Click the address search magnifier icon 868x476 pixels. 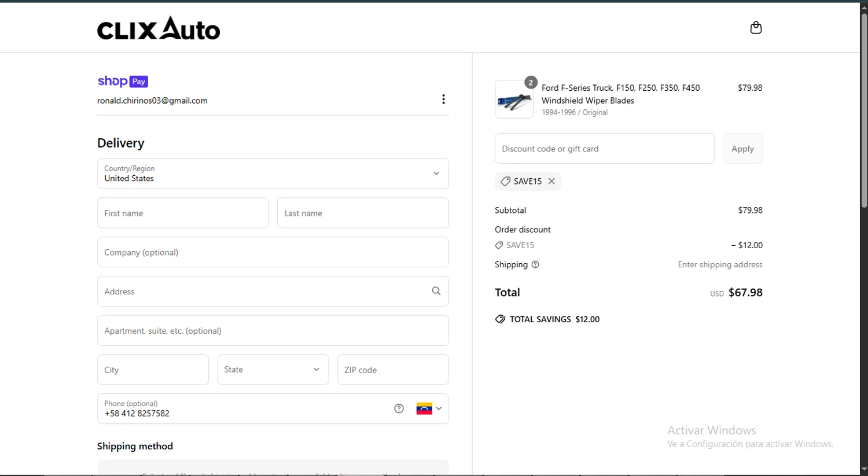click(x=436, y=291)
